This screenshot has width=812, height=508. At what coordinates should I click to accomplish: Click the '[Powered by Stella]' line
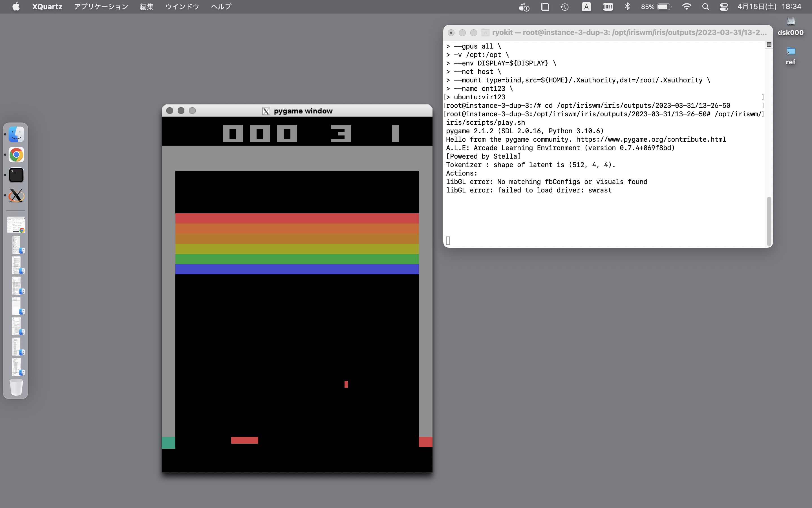pyautogui.click(x=484, y=156)
